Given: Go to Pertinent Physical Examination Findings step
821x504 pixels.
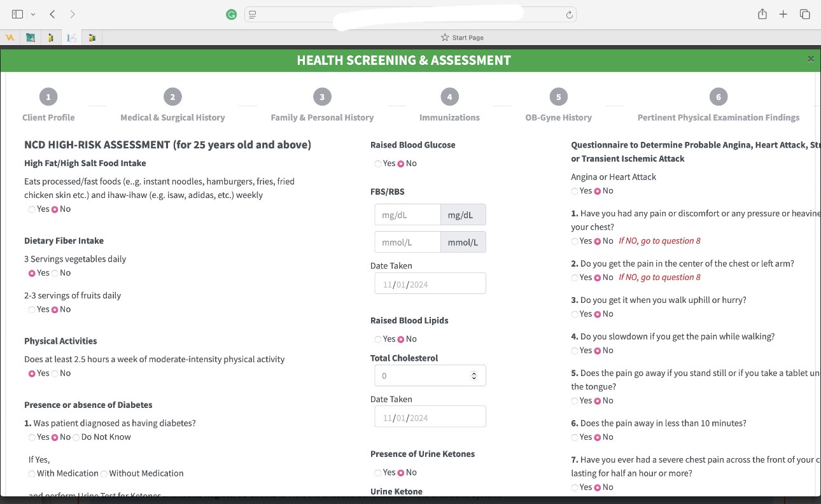Looking at the screenshot, I should [719, 106].
